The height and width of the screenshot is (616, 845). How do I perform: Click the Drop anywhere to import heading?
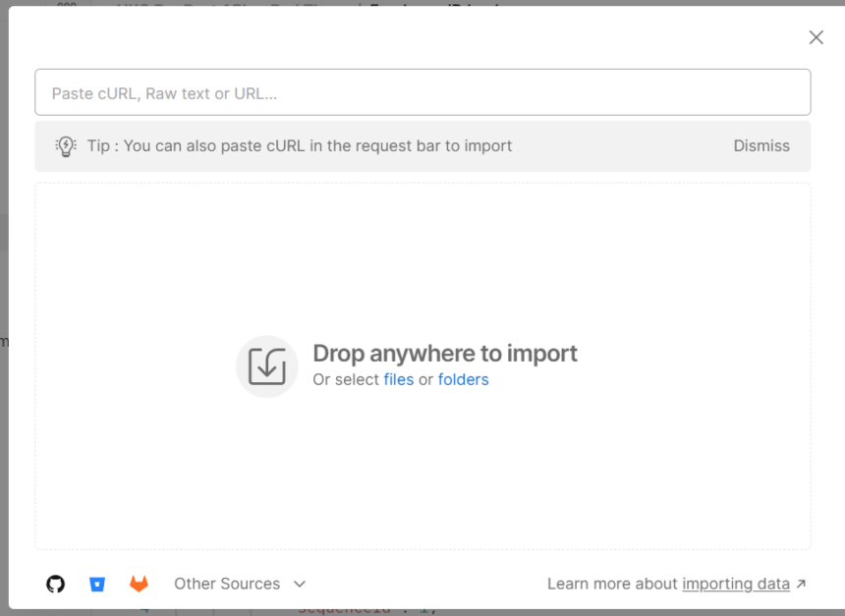444,354
